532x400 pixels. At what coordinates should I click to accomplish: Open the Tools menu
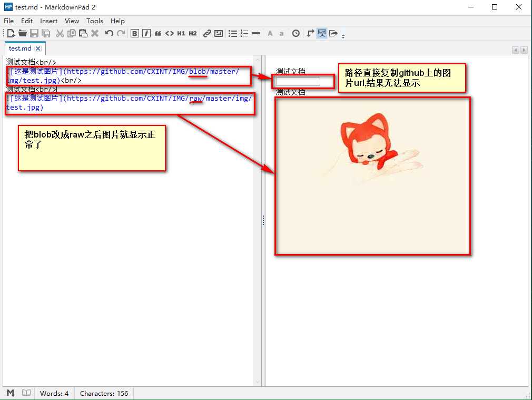tap(95, 21)
